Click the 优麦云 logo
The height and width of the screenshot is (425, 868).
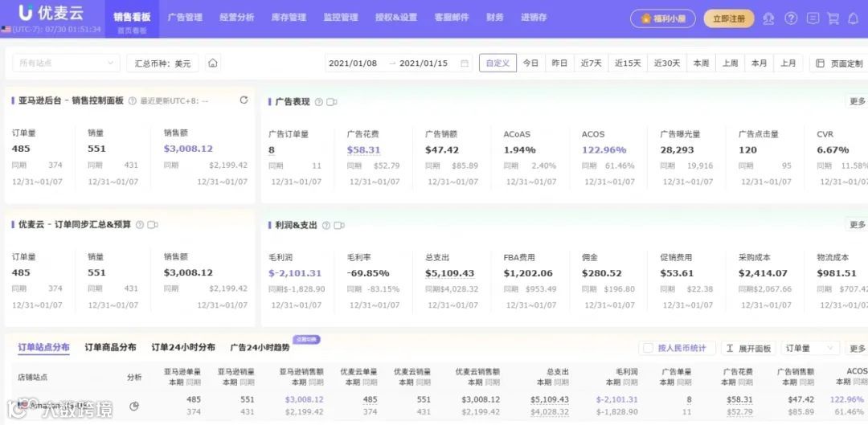click(x=51, y=12)
